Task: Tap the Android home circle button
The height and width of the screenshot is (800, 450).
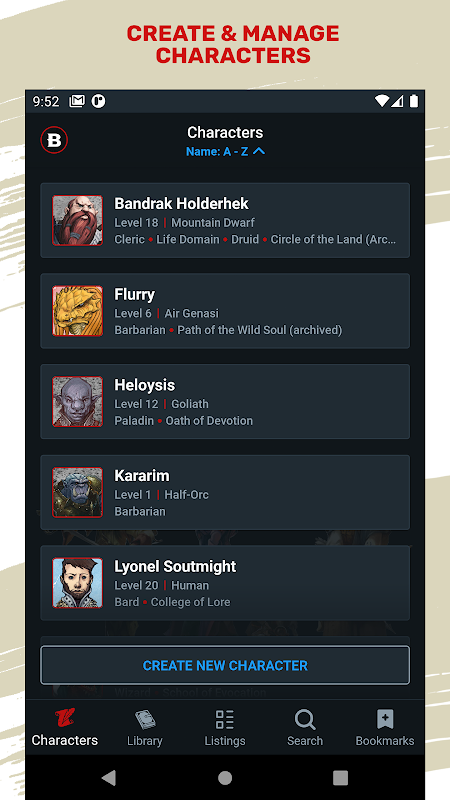Action: click(225, 778)
